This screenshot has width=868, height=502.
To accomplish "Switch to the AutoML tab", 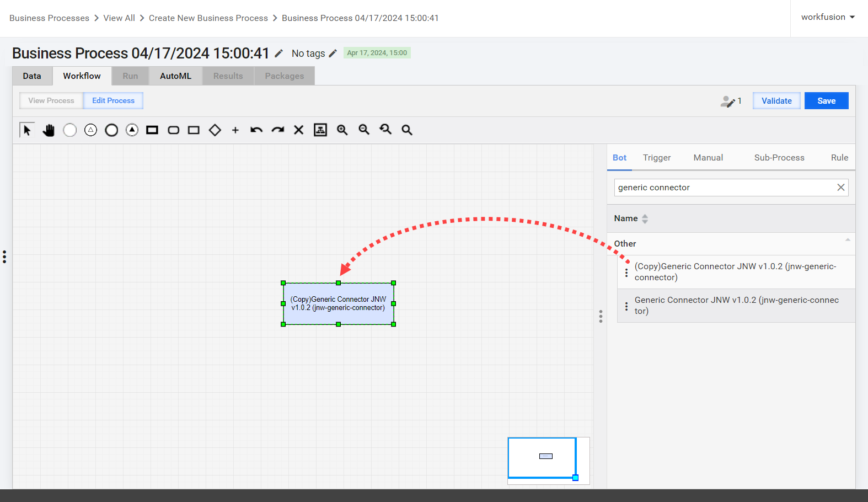I will (176, 76).
